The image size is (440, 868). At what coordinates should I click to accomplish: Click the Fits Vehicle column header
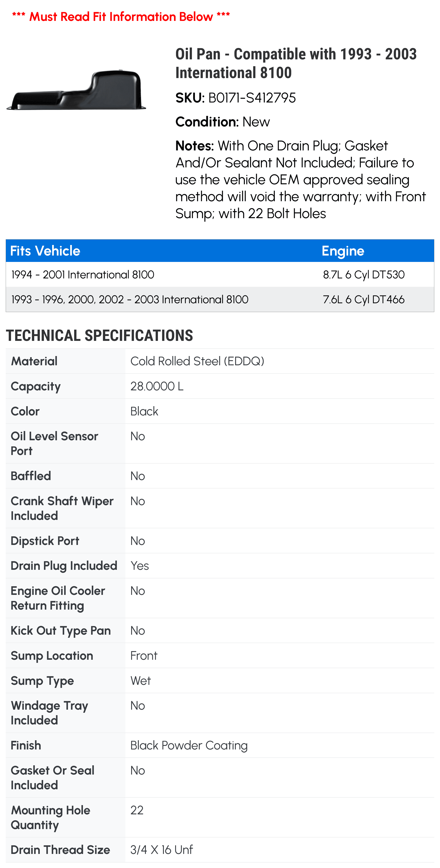[x=45, y=251]
